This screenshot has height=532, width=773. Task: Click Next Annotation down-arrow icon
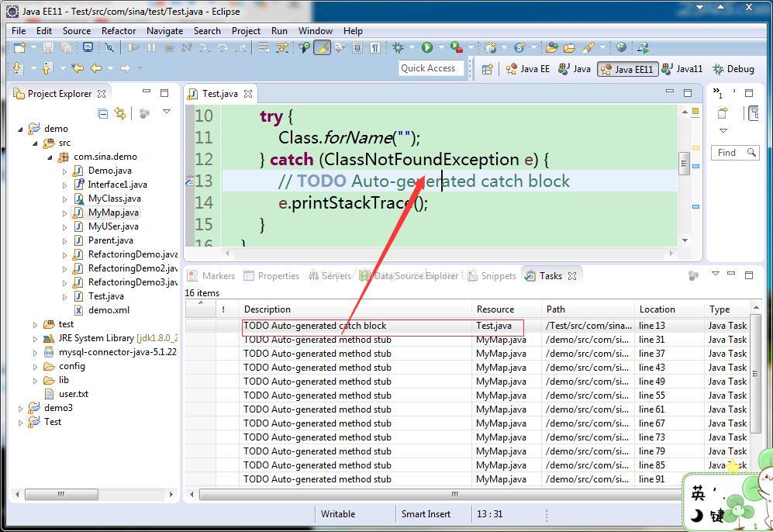tap(18, 68)
